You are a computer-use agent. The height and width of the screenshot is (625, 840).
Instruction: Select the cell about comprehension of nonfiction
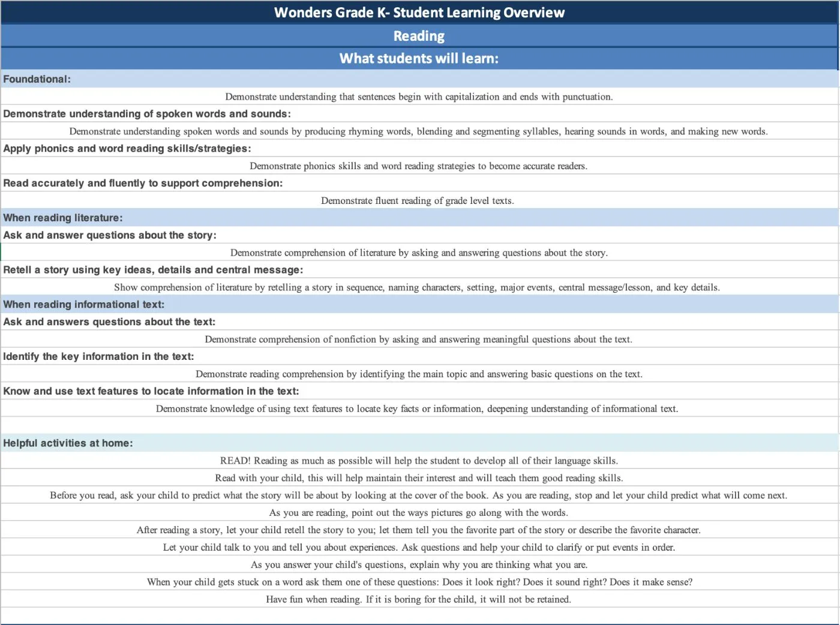tap(419, 339)
